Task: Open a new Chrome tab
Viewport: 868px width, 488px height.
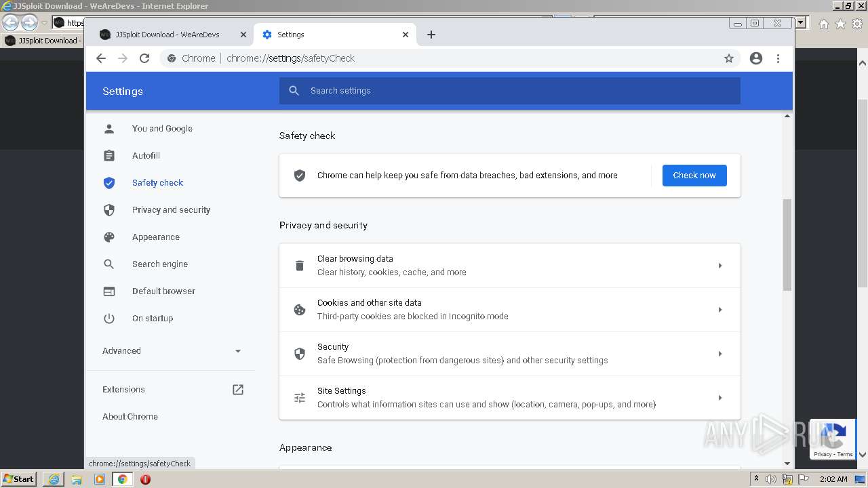Action: (x=431, y=35)
